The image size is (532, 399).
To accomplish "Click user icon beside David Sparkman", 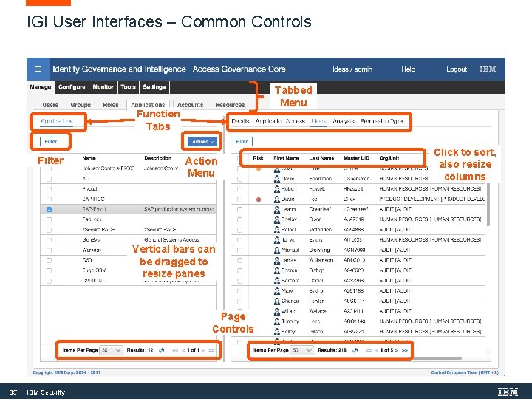I will [x=277, y=179].
